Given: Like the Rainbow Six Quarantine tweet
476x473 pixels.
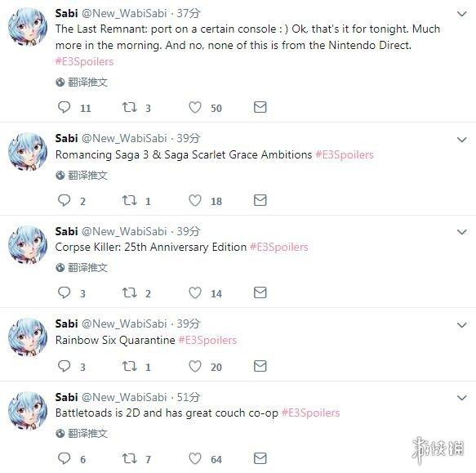Looking at the screenshot, I should [x=195, y=366].
